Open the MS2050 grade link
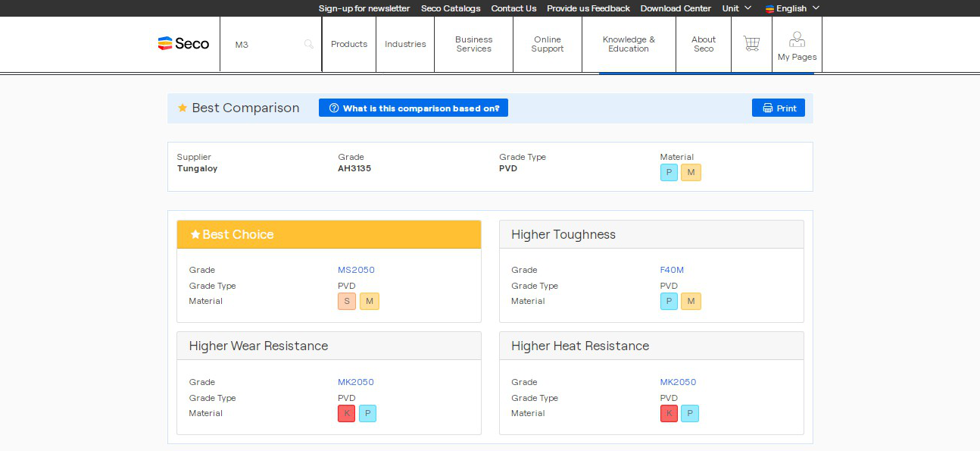This screenshot has width=980, height=451. pos(356,270)
